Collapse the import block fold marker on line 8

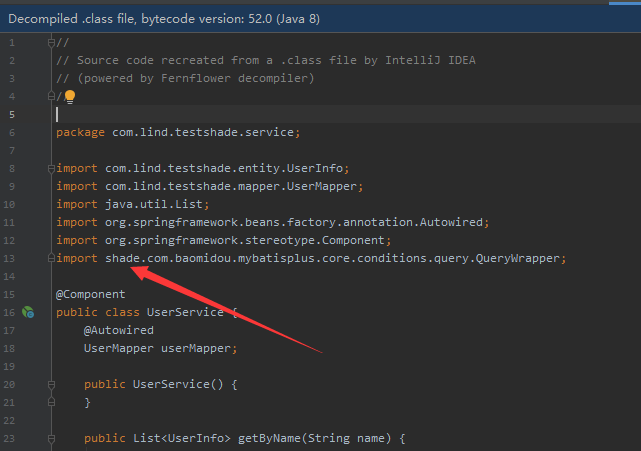point(51,168)
